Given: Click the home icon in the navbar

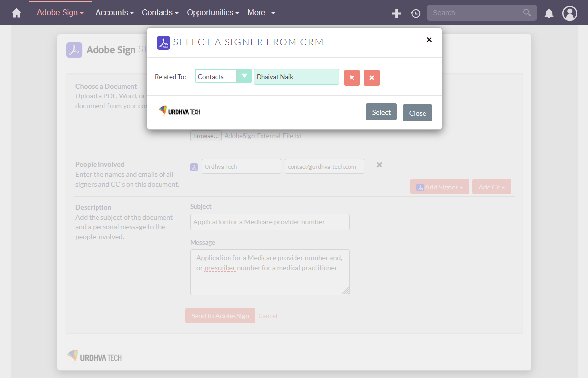Looking at the screenshot, I should pyautogui.click(x=16, y=12).
